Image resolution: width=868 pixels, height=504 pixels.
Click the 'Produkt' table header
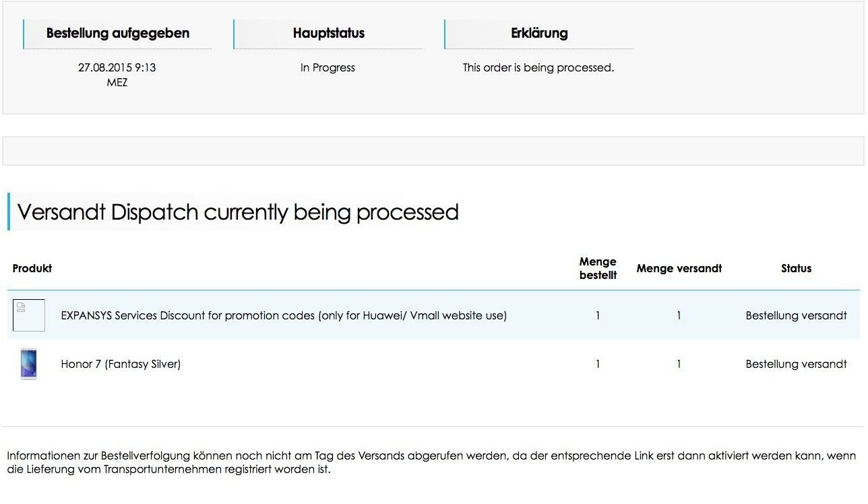(32, 268)
